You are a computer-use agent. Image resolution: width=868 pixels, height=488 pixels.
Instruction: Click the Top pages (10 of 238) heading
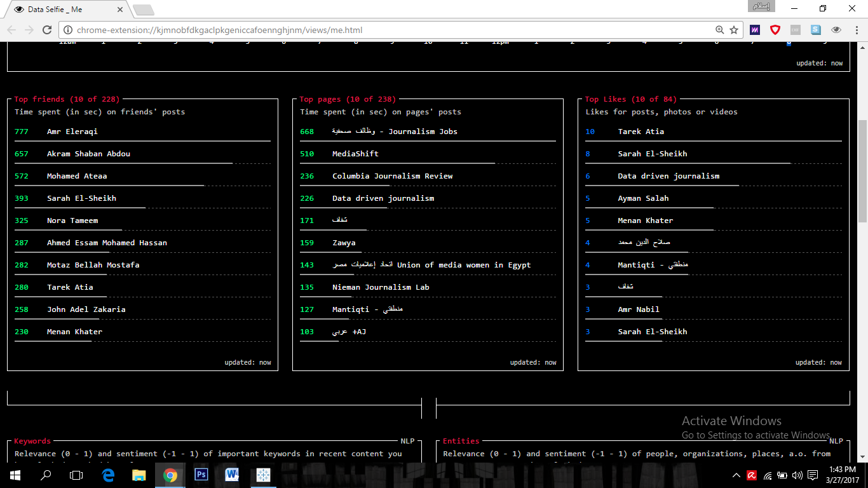point(348,99)
